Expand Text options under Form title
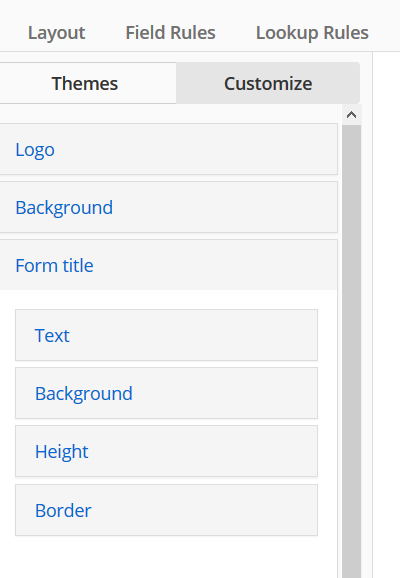 click(166, 335)
